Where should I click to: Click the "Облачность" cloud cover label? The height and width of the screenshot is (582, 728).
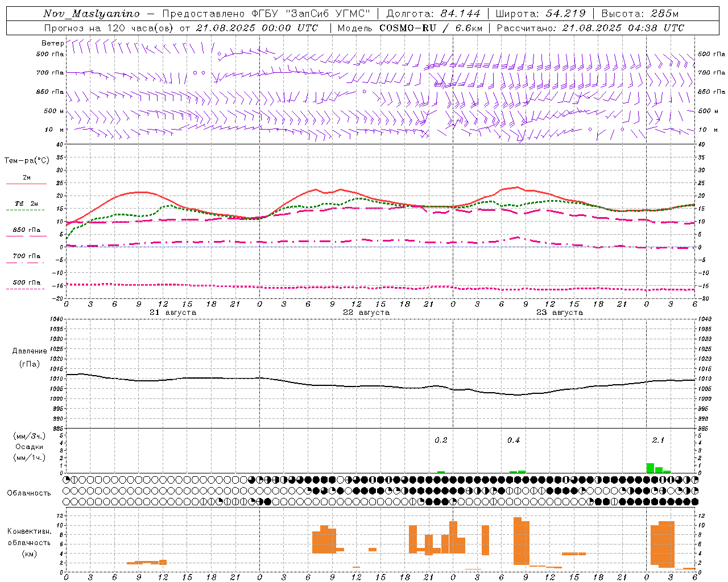coord(29,493)
